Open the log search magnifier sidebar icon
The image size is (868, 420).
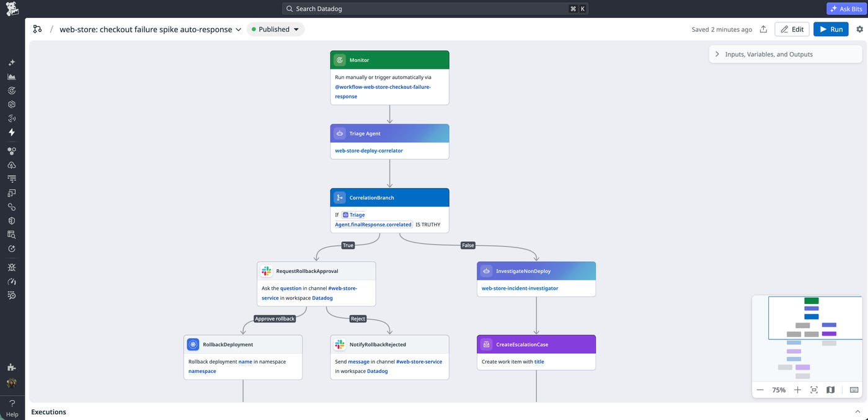click(x=12, y=235)
